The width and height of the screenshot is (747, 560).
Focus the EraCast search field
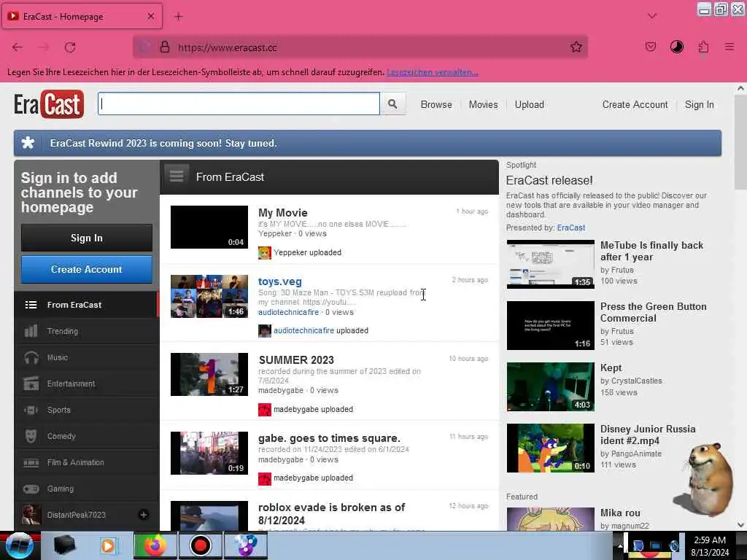pos(239,104)
